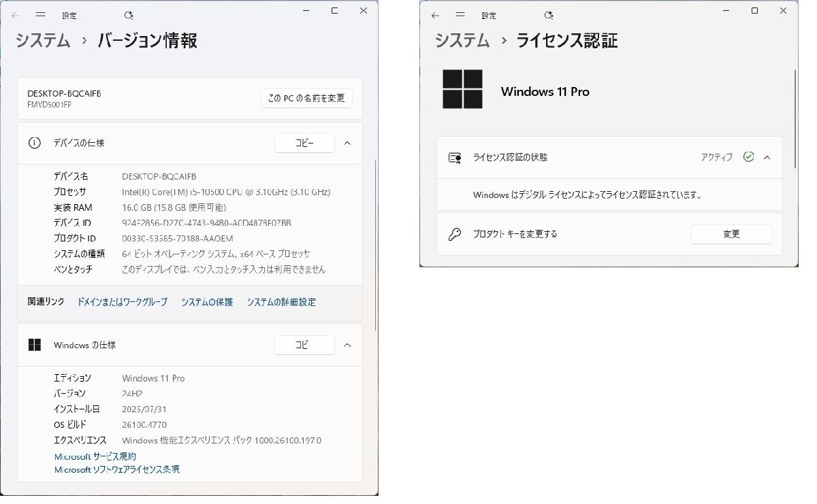Screen dimensions: 817x504
Task: Collapse the ライセンス認証の状態 section chevron
Action: coord(767,157)
